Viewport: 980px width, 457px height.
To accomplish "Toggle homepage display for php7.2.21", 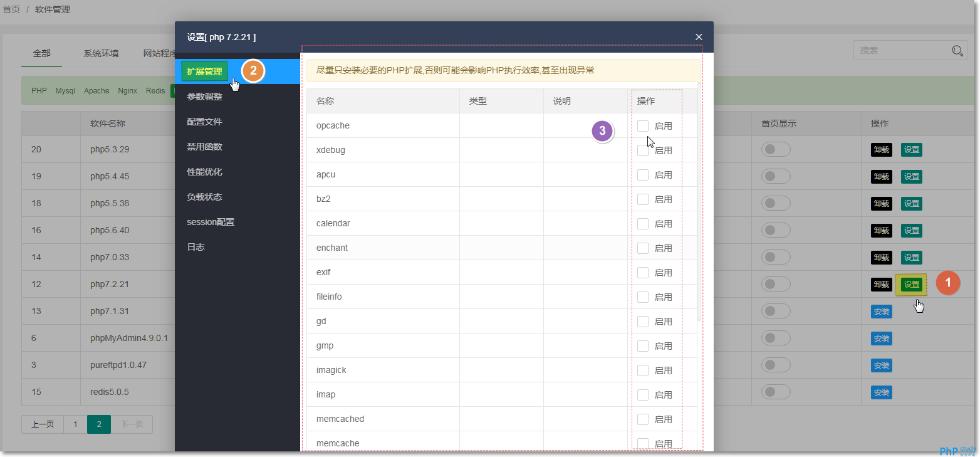I will [x=775, y=284].
